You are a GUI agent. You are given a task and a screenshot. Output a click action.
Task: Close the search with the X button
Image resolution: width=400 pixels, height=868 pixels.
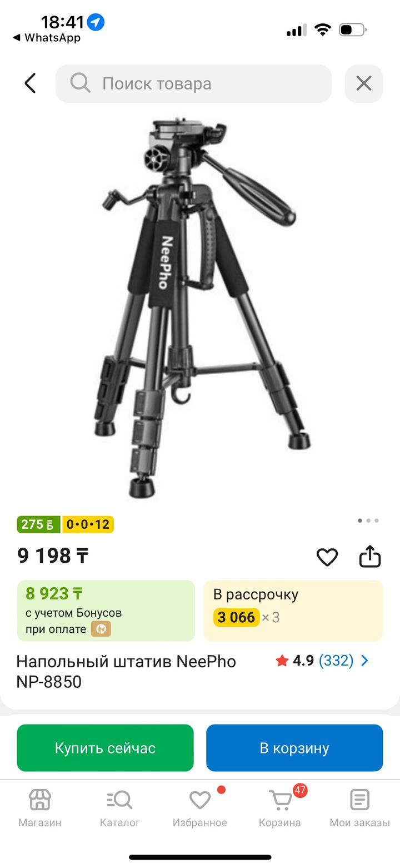click(x=364, y=83)
